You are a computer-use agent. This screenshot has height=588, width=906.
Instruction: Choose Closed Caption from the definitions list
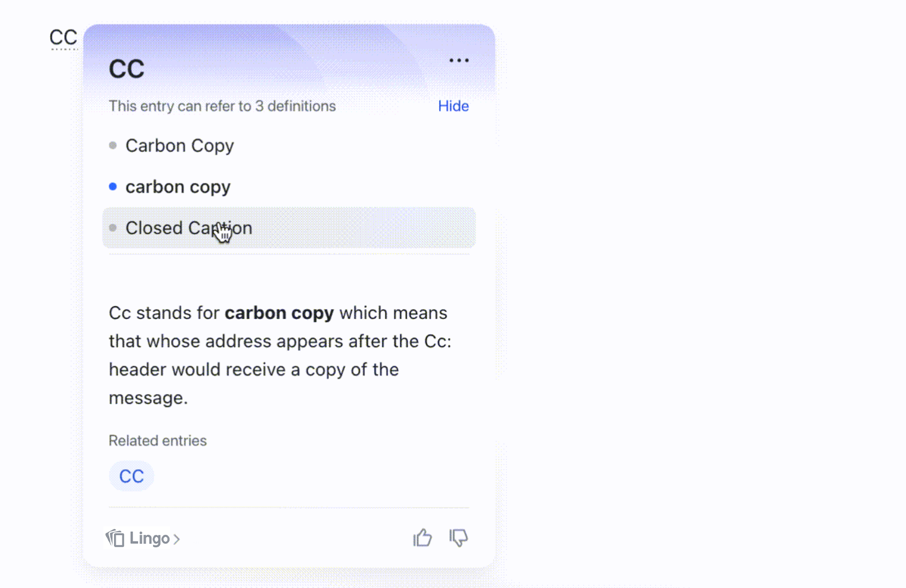(x=189, y=228)
